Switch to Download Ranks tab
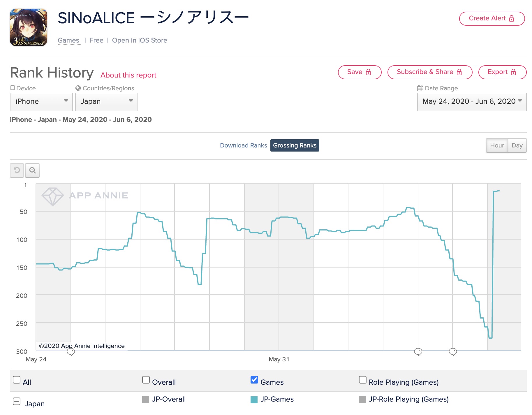This screenshot has height=415, width=532. pos(243,145)
